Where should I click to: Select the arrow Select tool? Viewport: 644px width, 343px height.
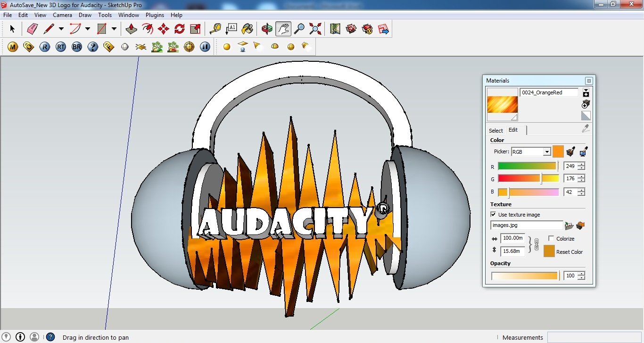point(12,29)
